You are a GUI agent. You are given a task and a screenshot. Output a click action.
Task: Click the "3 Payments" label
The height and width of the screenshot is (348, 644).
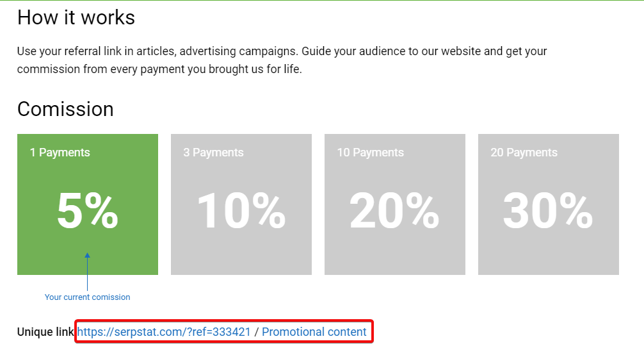click(x=214, y=153)
